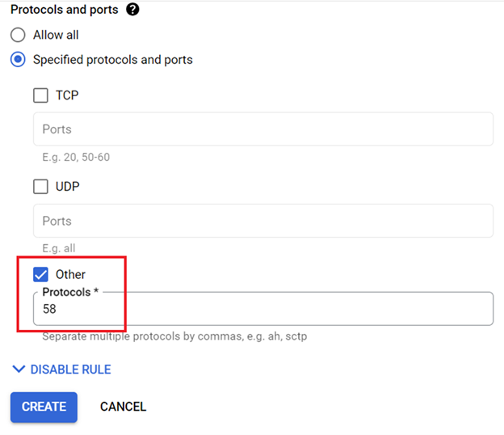Click the Separate multiple protocols helper text
Screen dimensions: 504x435
[x=174, y=336]
